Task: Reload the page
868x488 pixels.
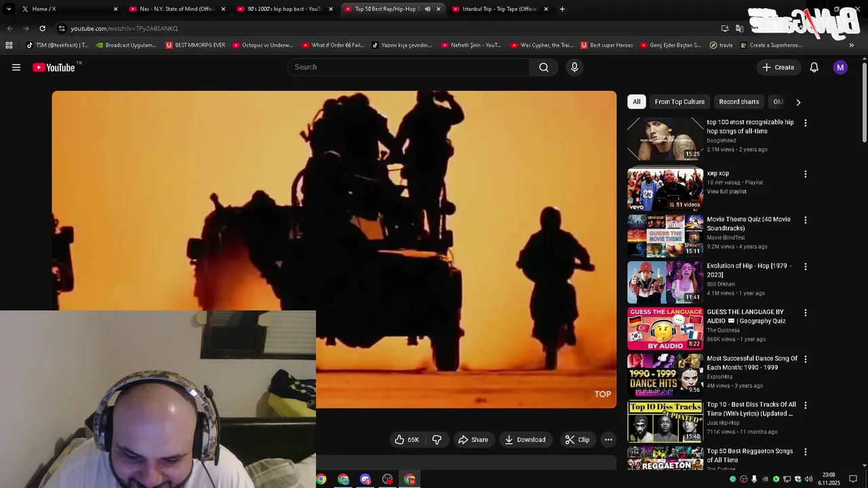Action: [42, 28]
